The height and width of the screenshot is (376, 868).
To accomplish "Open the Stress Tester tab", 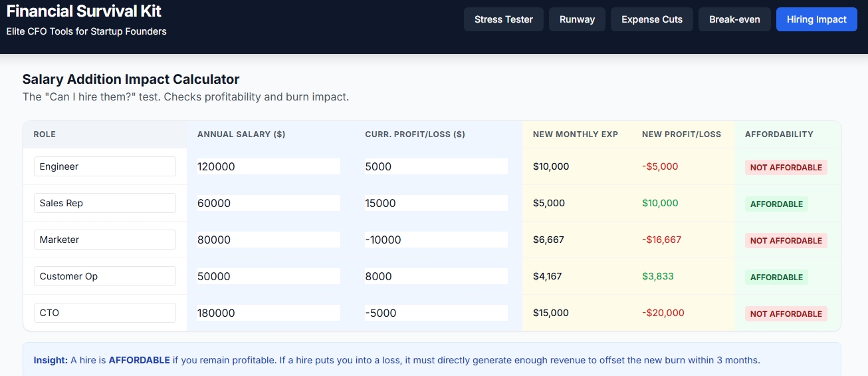I will pos(504,19).
